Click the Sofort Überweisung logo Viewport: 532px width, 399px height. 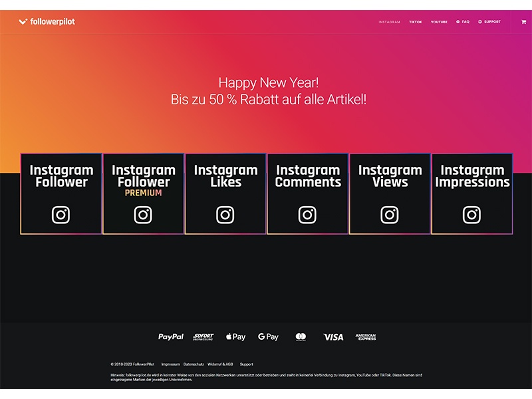[x=203, y=337]
